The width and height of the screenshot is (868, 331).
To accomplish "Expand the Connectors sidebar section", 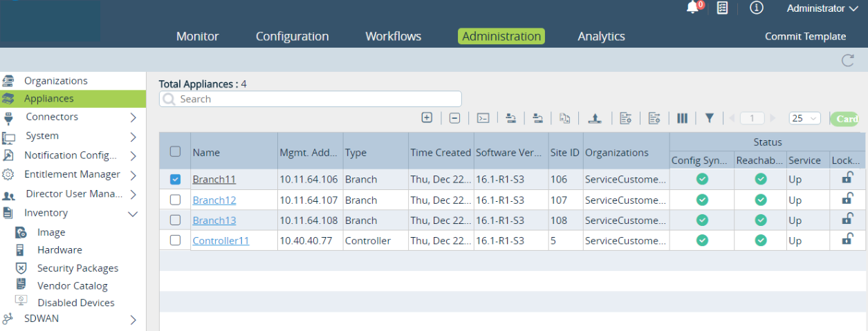I will tap(133, 117).
